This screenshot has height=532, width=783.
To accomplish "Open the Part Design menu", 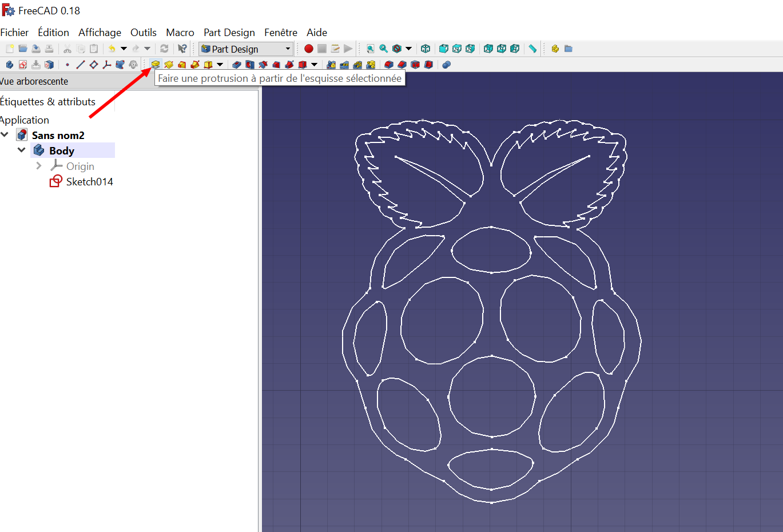I will [229, 33].
